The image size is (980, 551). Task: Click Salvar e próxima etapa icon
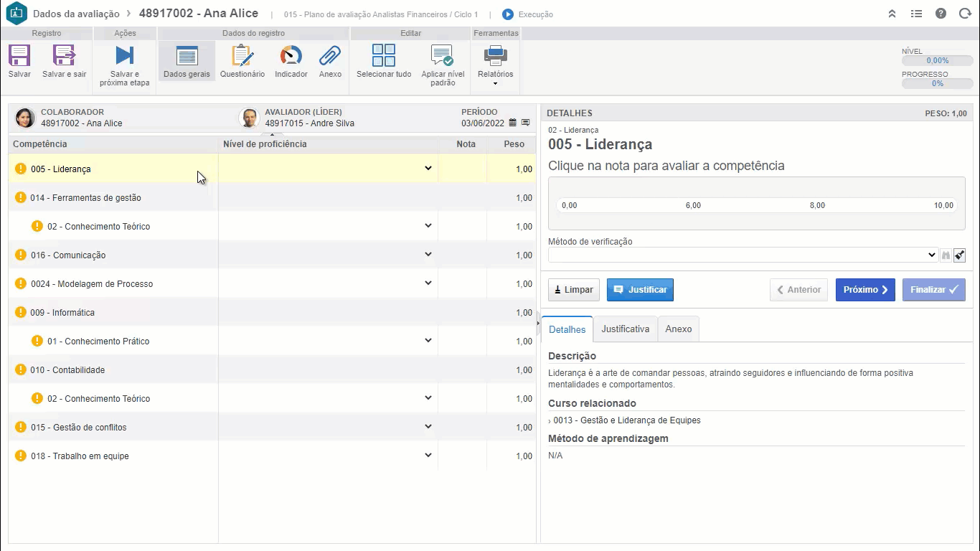(124, 56)
